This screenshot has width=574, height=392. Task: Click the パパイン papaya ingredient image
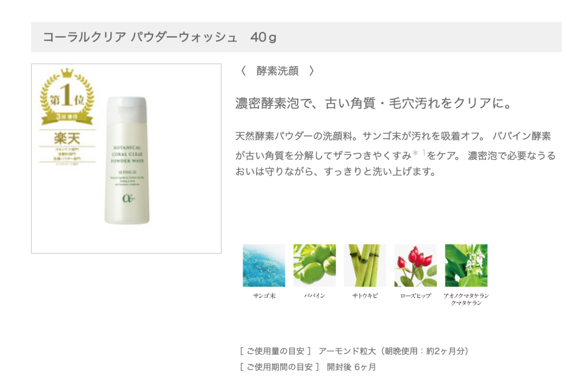pos(314,266)
